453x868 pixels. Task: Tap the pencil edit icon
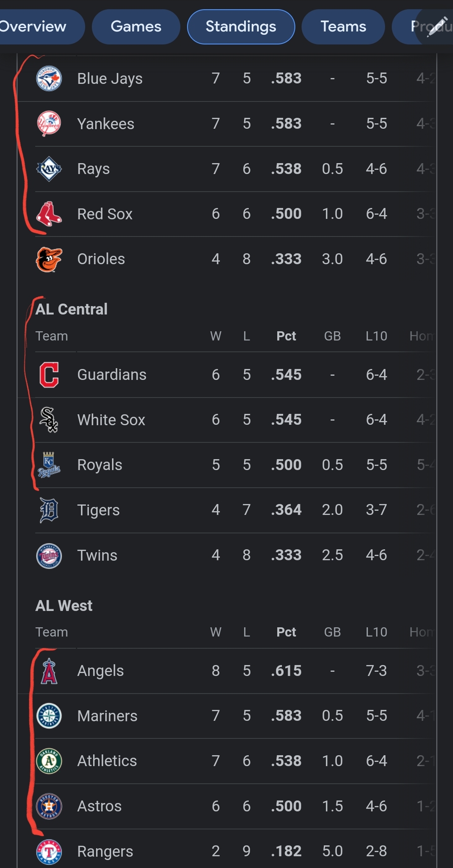[437, 27]
